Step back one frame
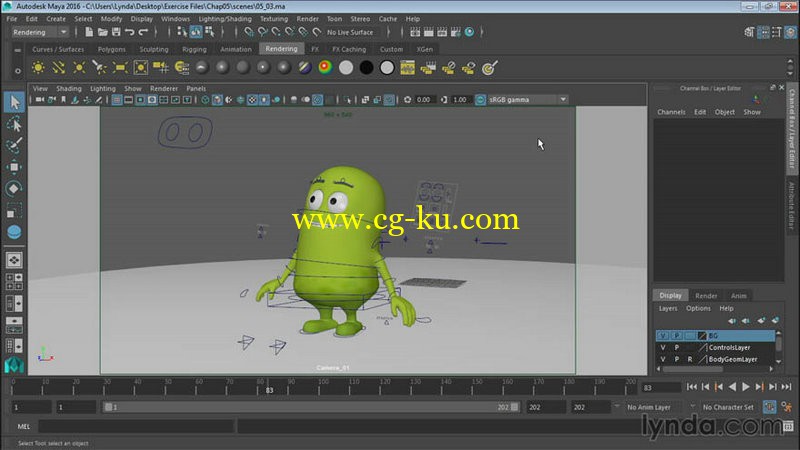The width and height of the screenshot is (800, 450). click(705, 387)
